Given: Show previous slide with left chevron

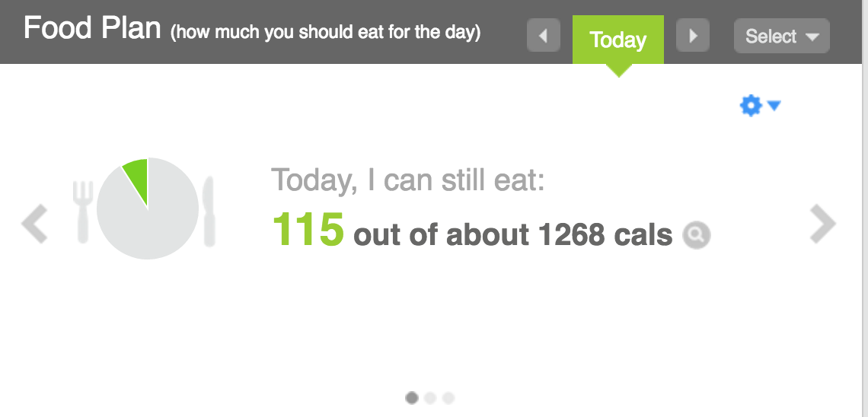Looking at the screenshot, I should pyautogui.click(x=34, y=224).
